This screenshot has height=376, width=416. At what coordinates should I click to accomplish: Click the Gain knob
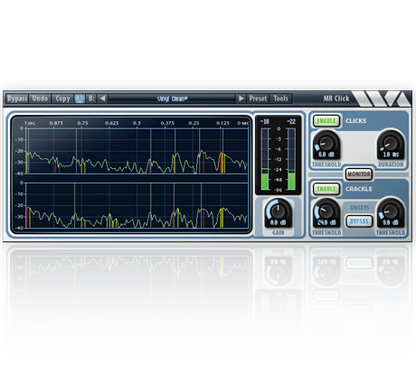pyautogui.click(x=278, y=211)
